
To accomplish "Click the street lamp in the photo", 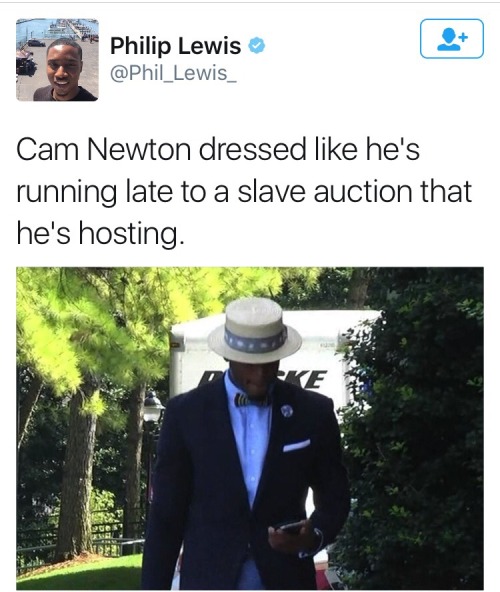I will point(153,409).
